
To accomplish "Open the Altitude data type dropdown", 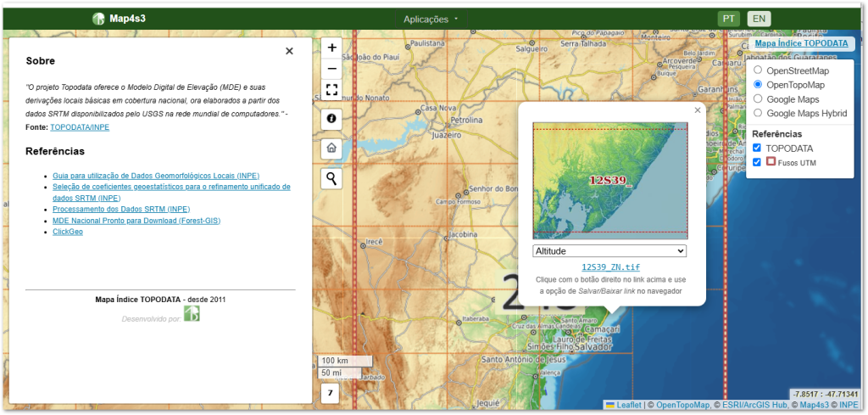I will click(609, 251).
